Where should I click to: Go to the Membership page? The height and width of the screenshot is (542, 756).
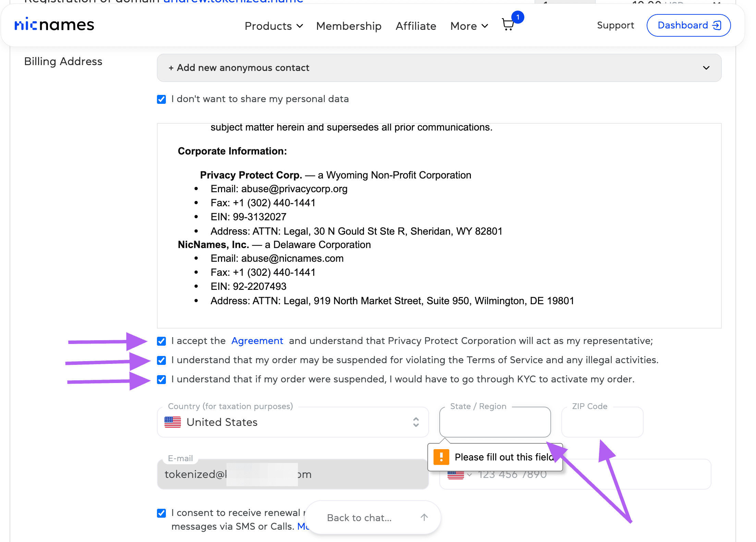(x=349, y=26)
